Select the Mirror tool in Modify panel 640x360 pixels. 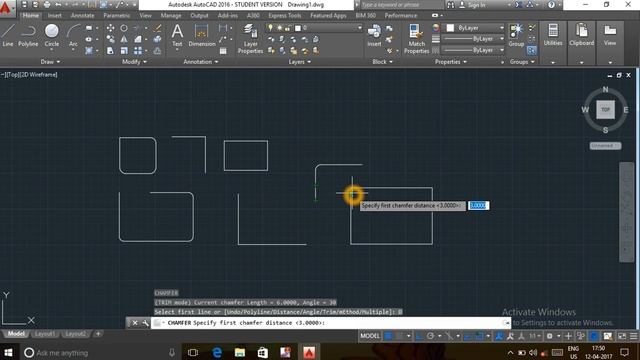coord(124,40)
